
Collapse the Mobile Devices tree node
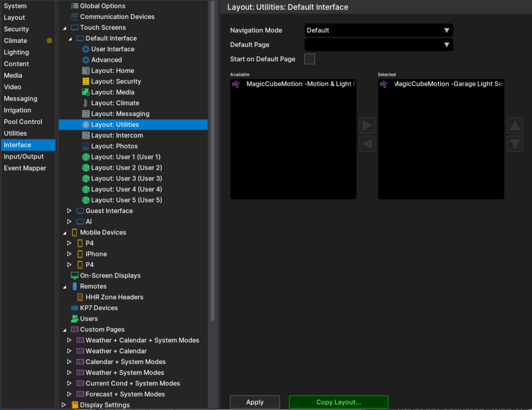(x=64, y=233)
